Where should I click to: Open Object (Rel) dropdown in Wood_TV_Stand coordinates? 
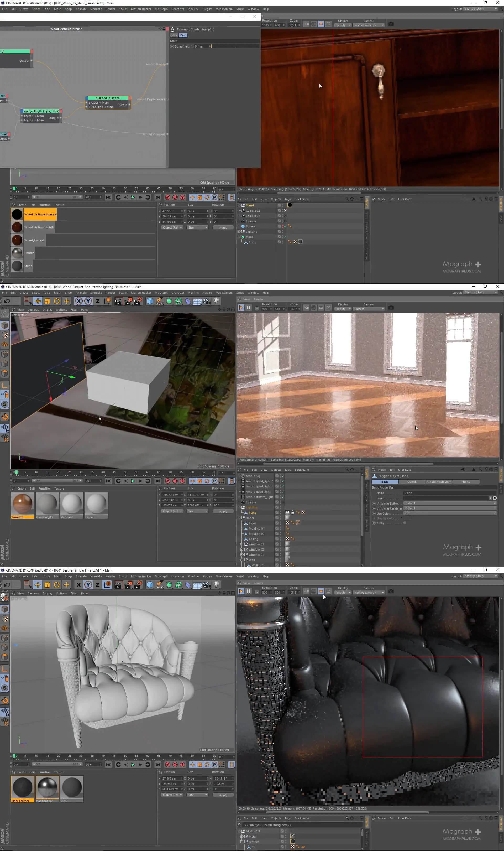tap(172, 228)
